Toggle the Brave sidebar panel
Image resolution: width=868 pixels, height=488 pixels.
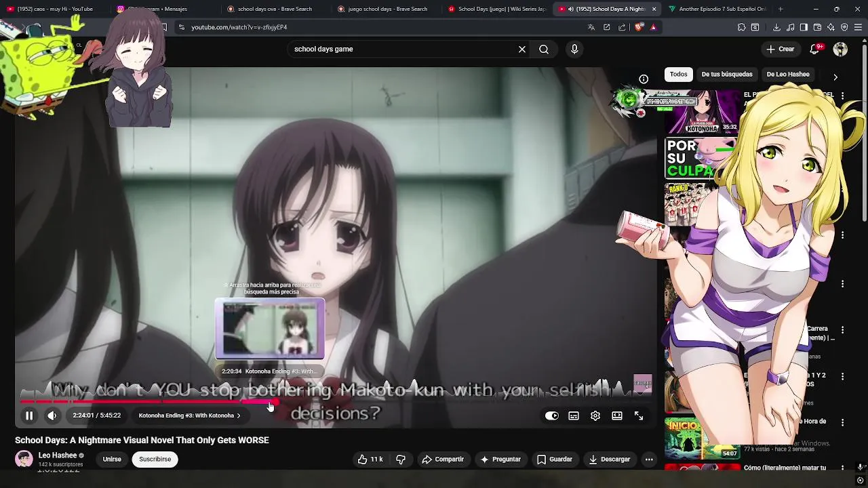pos(804,27)
